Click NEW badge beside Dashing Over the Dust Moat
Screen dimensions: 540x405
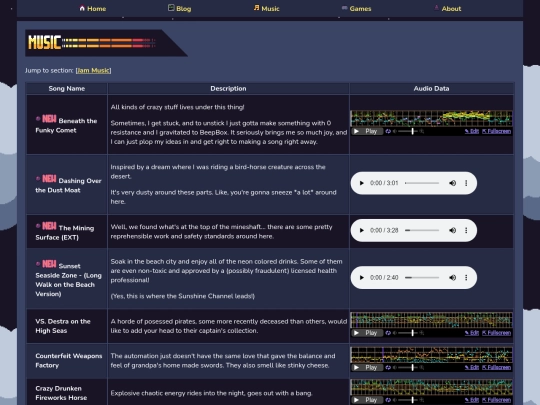coord(49,179)
